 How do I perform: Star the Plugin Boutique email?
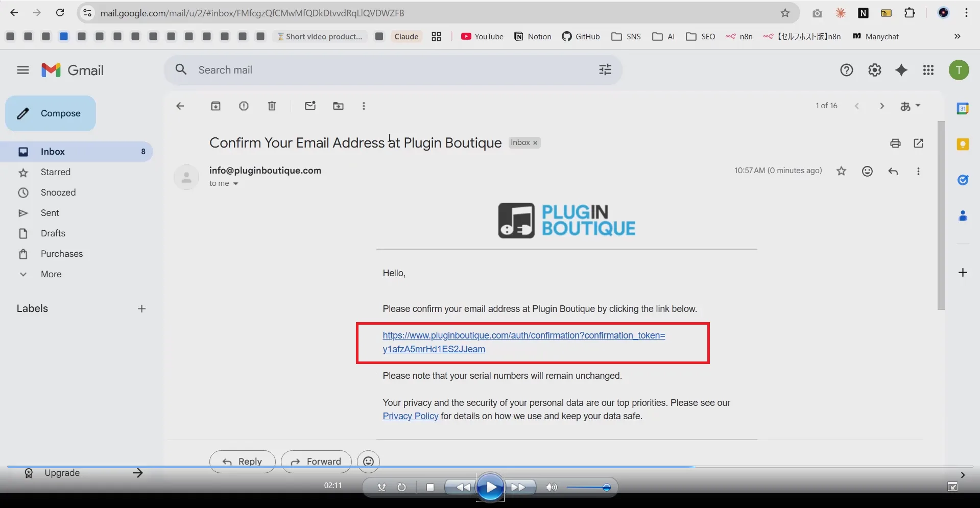[x=841, y=172]
